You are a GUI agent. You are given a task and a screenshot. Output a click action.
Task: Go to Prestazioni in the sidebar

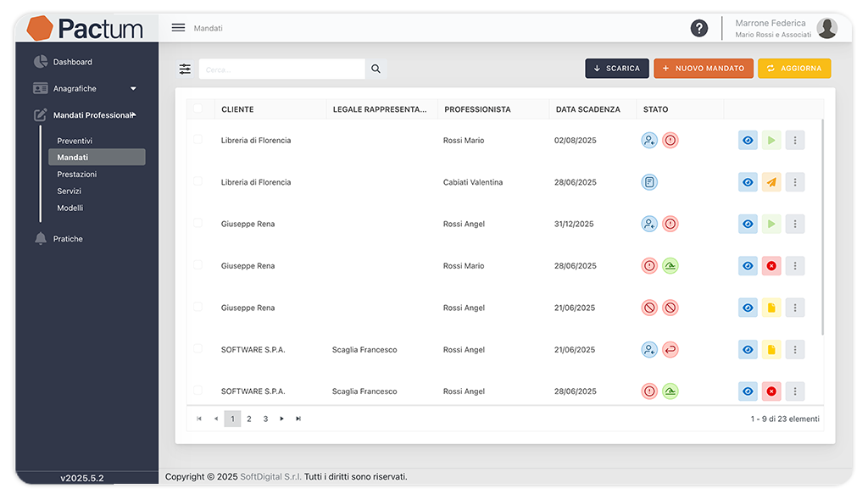point(77,175)
